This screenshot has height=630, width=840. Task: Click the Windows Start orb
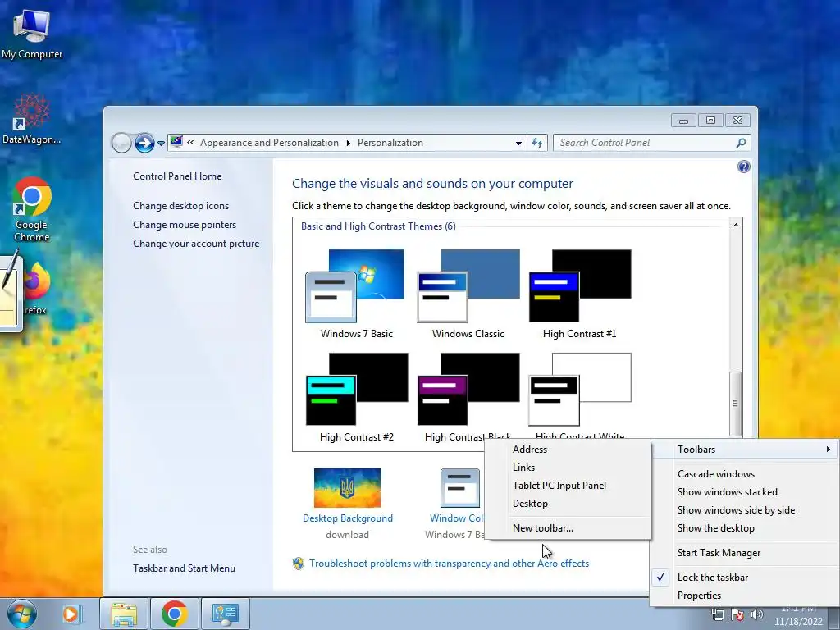pos(22,614)
